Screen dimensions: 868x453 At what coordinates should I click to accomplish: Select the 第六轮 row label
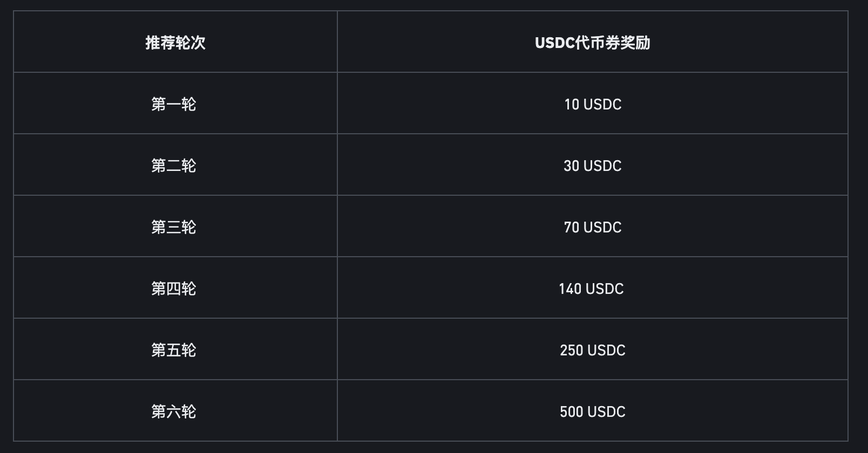[x=174, y=411]
